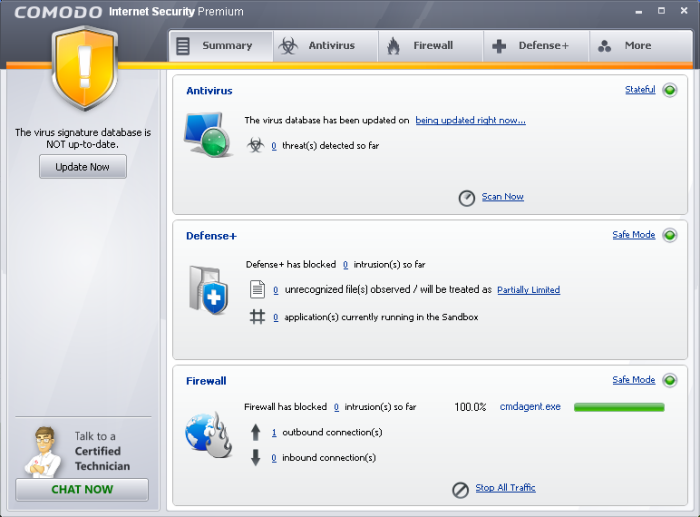
Task: Open the Summary tab
Action: (x=221, y=46)
